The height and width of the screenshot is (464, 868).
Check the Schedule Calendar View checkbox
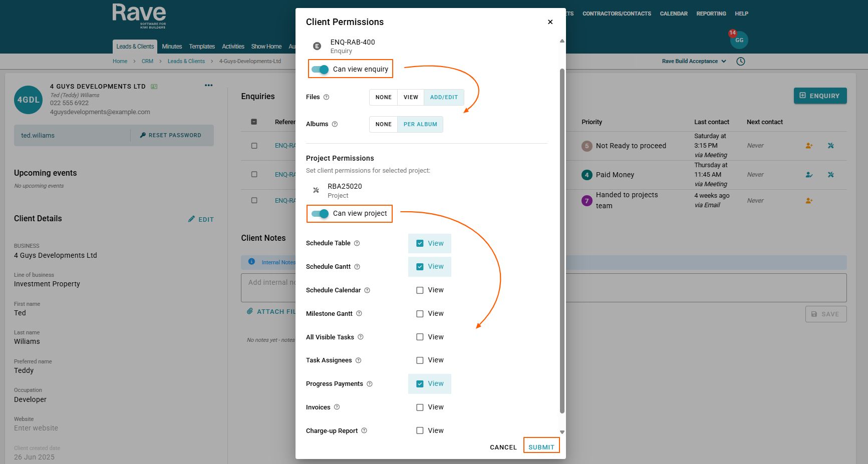pyautogui.click(x=420, y=290)
